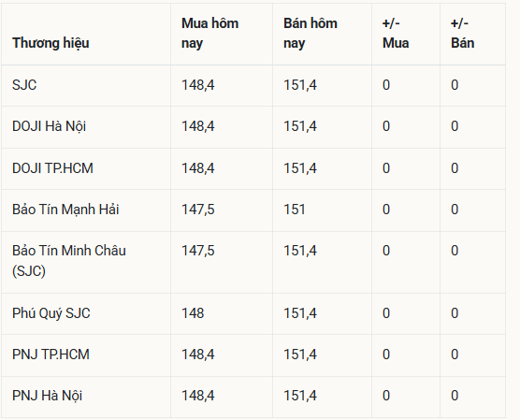
Task: Select the SJC brand cell
Action: point(24,85)
